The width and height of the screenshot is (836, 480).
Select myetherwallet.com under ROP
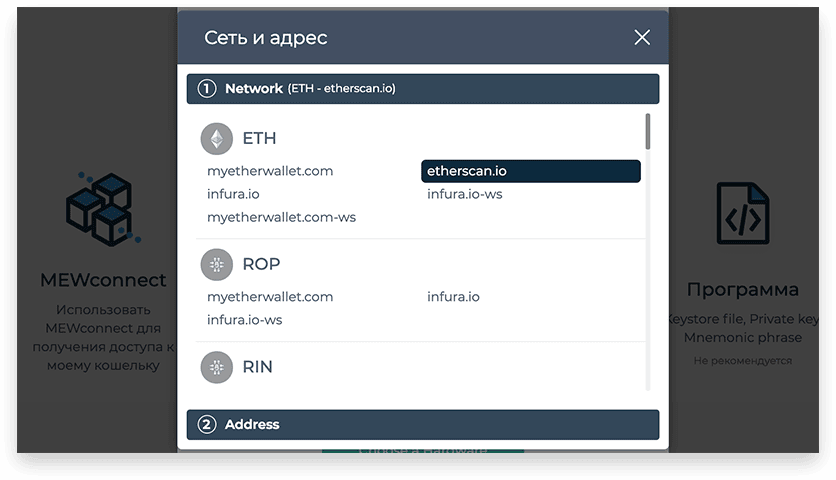tap(270, 297)
